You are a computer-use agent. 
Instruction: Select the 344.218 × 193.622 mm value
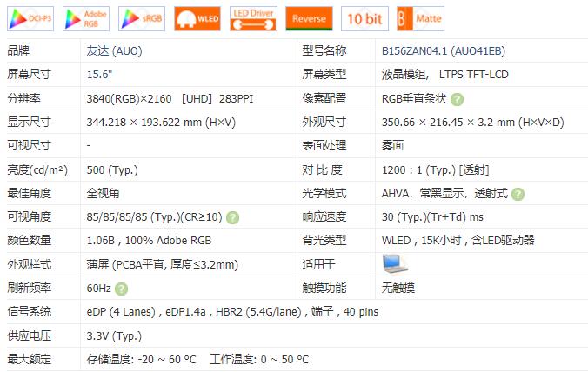coord(161,123)
